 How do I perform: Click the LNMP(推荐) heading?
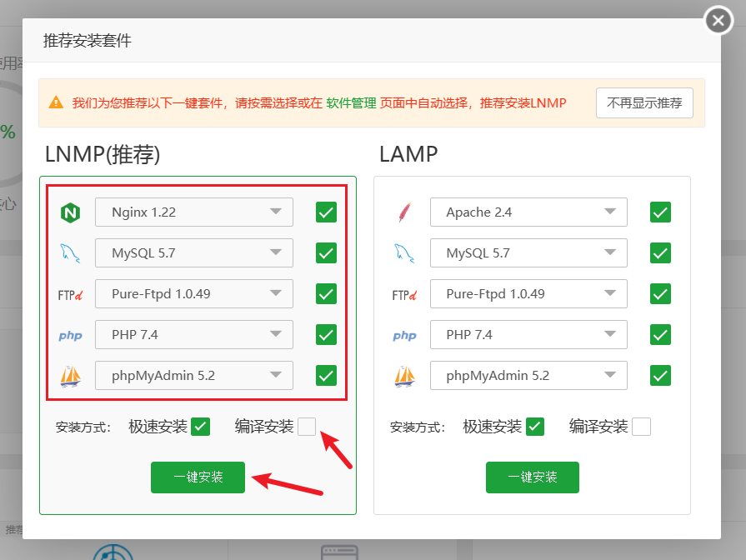(x=103, y=154)
